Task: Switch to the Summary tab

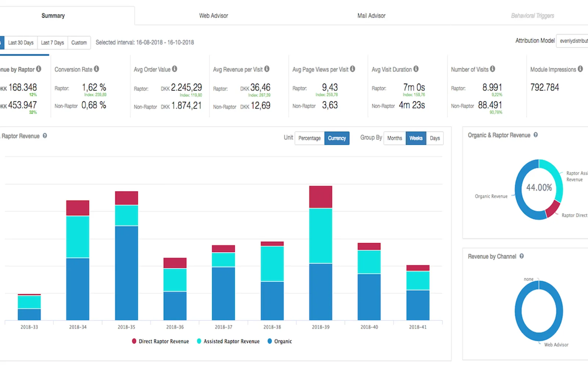Action: click(53, 16)
